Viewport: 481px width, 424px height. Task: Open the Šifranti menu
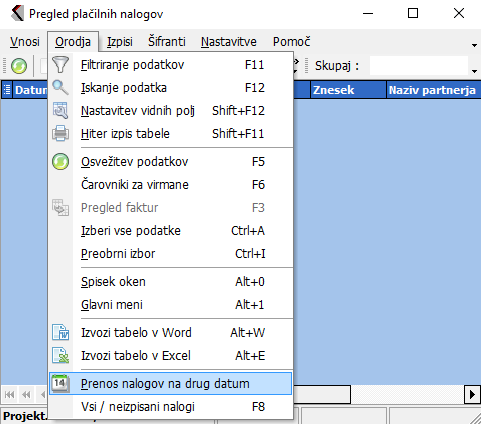click(167, 42)
